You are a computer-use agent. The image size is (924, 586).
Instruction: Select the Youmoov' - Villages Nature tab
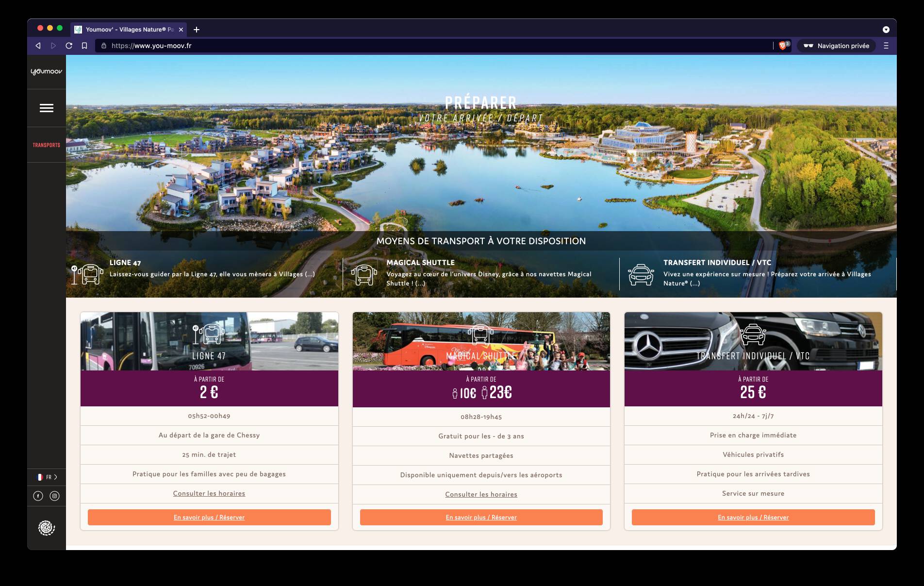(129, 30)
